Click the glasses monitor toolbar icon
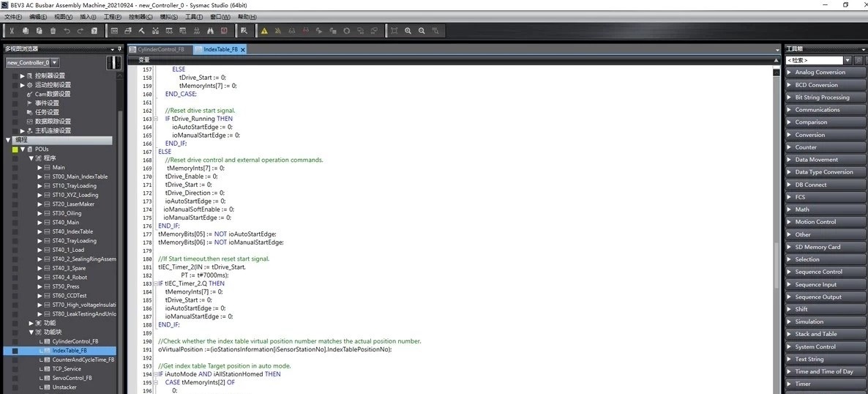Viewport: 868px width, 394px height. pos(292,31)
